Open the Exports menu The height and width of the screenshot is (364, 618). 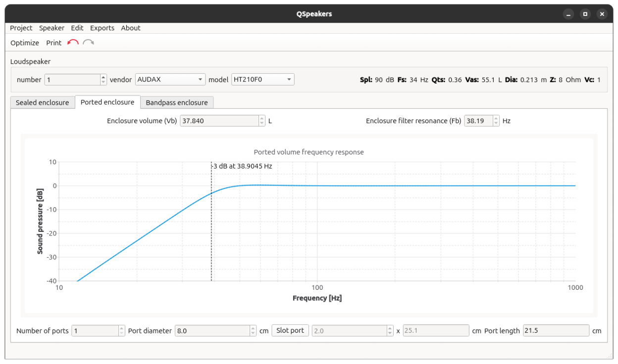click(102, 28)
